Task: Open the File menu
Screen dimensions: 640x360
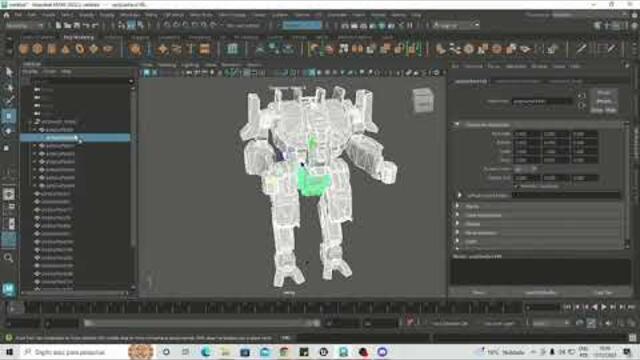Action: tap(18, 15)
